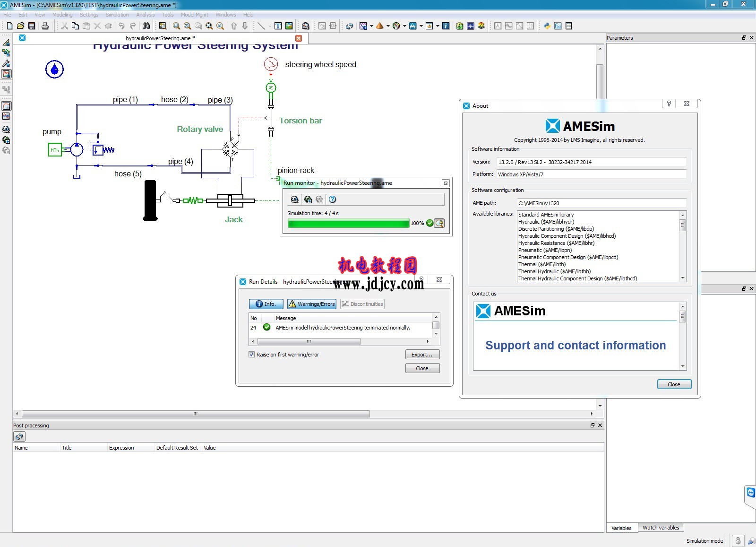Open the Simulation menu
Viewport: 756px width, 547px height.
coord(117,15)
